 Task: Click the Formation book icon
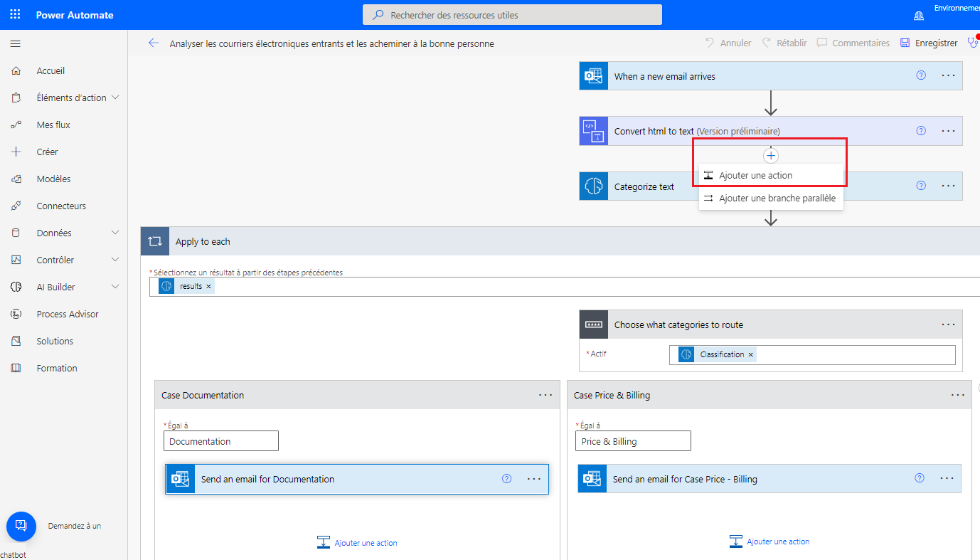[x=16, y=368]
